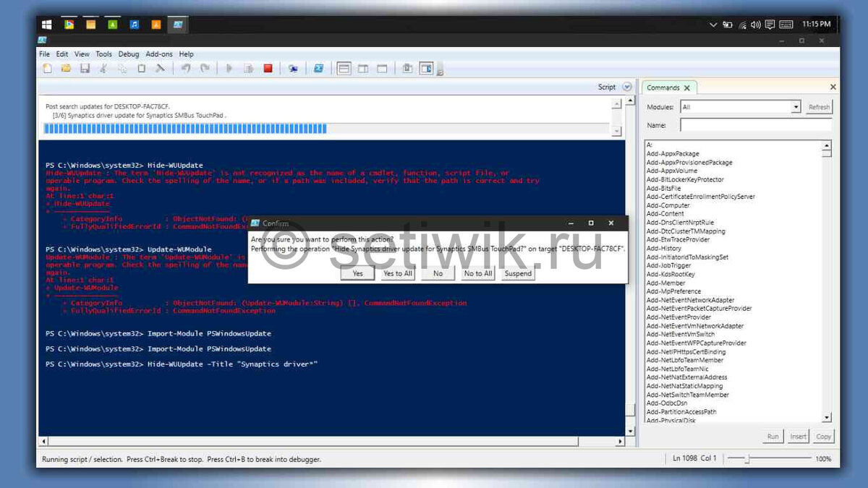Save the current script
Image resolution: width=868 pixels, height=488 pixels.
pyautogui.click(x=85, y=68)
